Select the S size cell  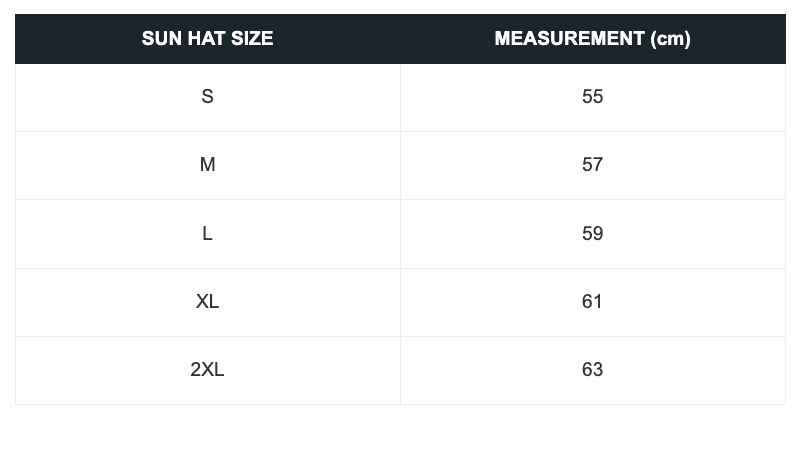coord(207,97)
